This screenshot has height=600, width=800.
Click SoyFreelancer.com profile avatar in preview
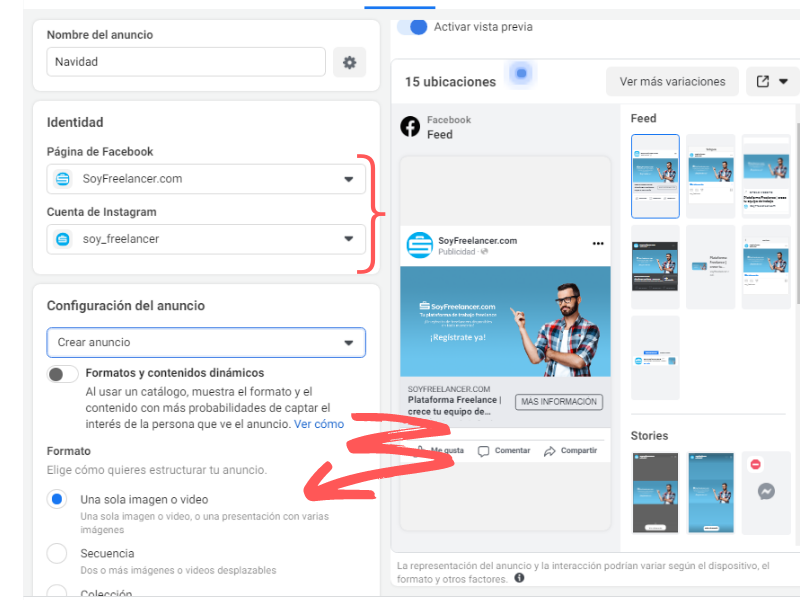click(419, 245)
